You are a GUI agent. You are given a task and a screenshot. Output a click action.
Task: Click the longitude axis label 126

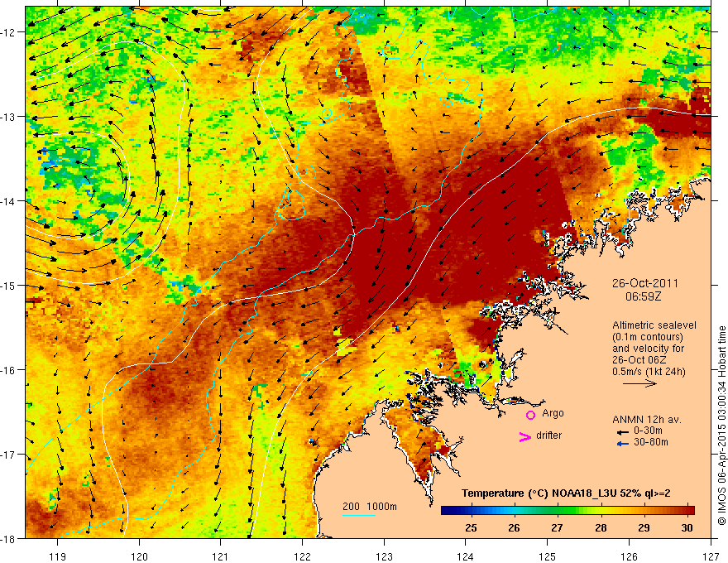pos(629,556)
